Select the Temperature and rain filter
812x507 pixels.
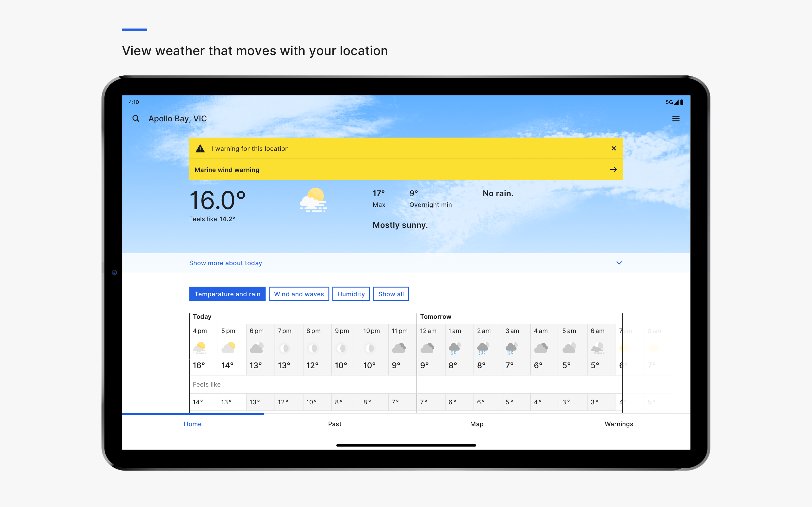[227, 294]
